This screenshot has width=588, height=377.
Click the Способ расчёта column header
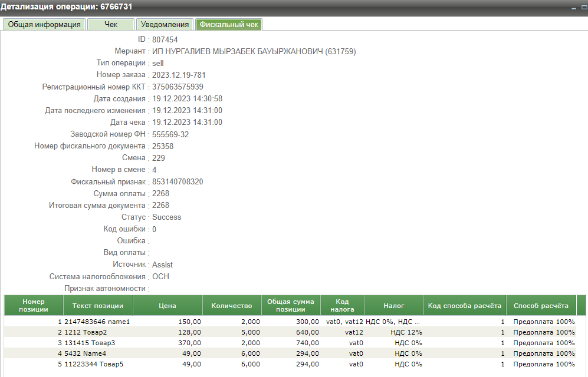click(541, 306)
